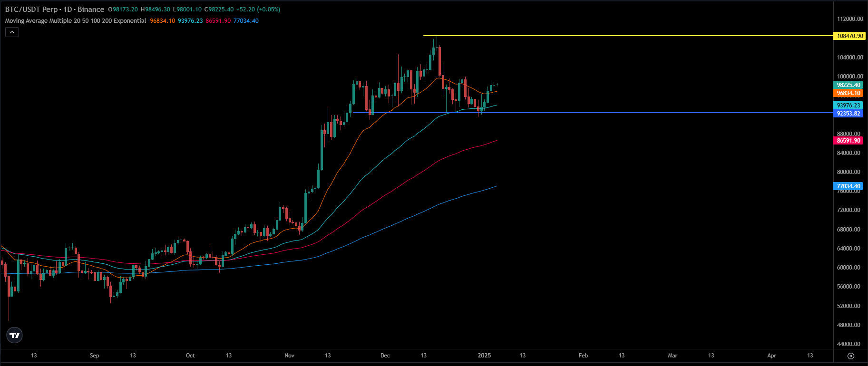The width and height of the screenshot is (868, 366).
Task: Select the blue horizontal support line
Action: [x=593, y=113]
